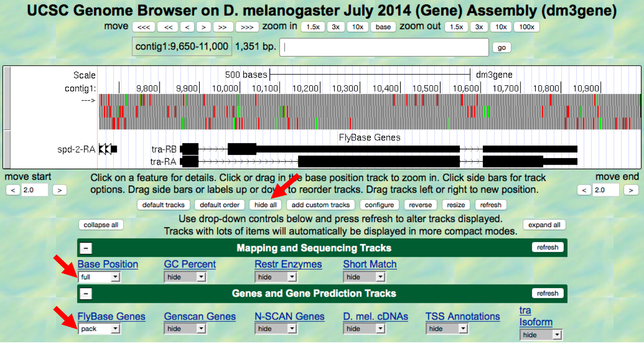Open Base Position visibility dropdown
This screenshot has width=644, height=345.
click(x=100, y=277)
